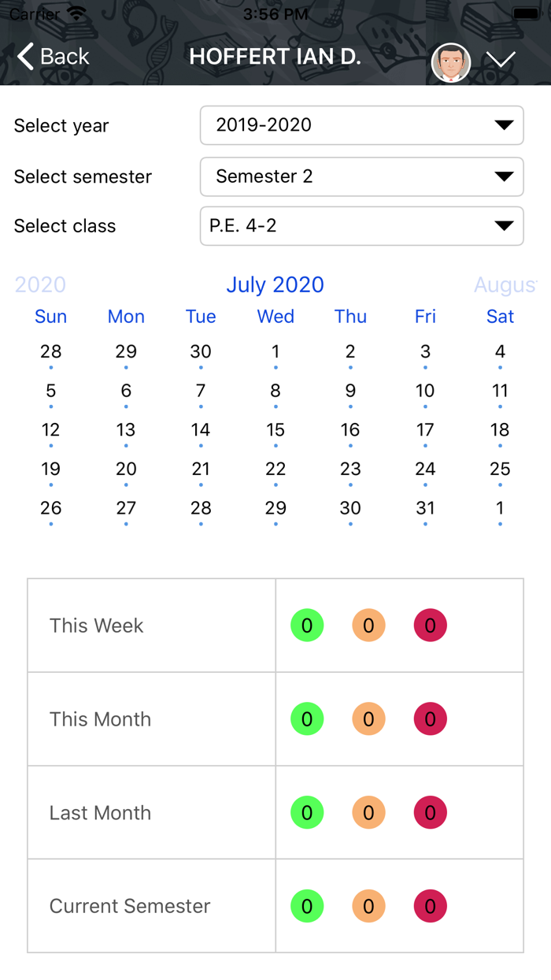Image resolution: width=551 pixels, height=980 pixels.
Task: Click green circle in This Month row
Action: (307, 719)
